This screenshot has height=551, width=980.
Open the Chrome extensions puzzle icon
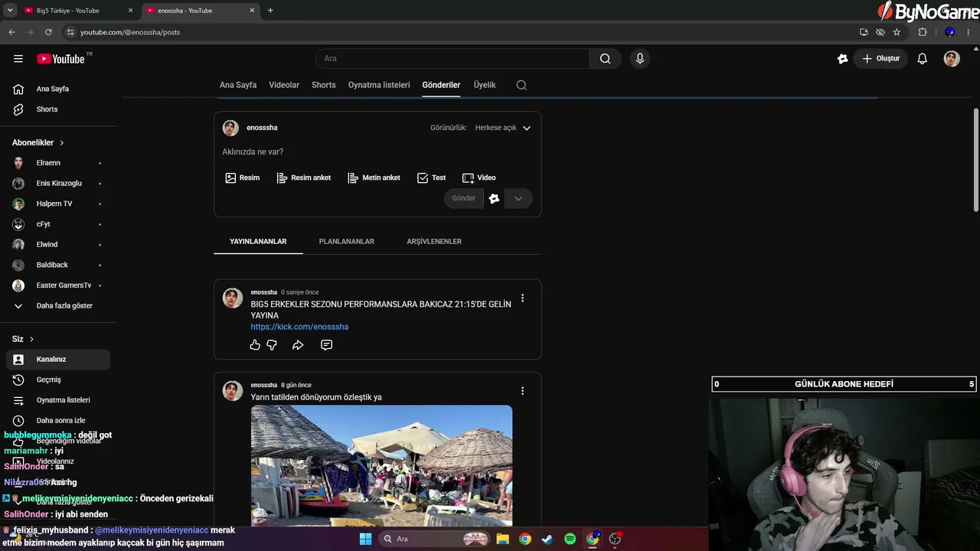point(923,32)
